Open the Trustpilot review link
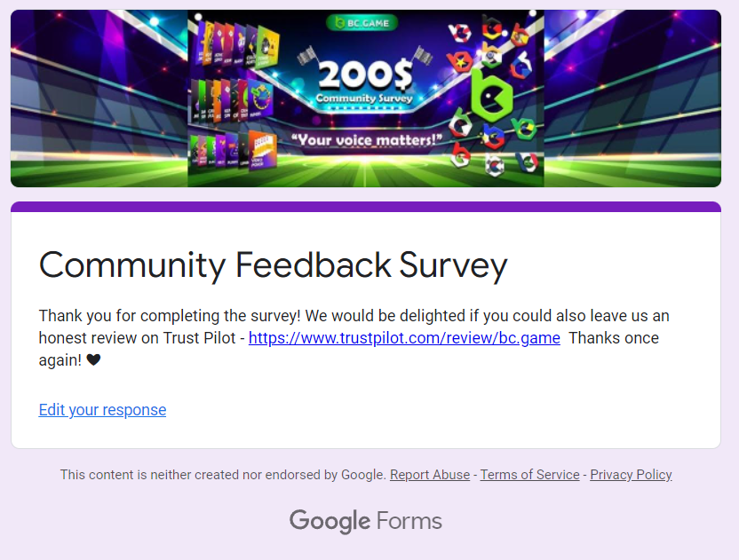The height and width of the screenshot is (560, 739). click(404, 338)
